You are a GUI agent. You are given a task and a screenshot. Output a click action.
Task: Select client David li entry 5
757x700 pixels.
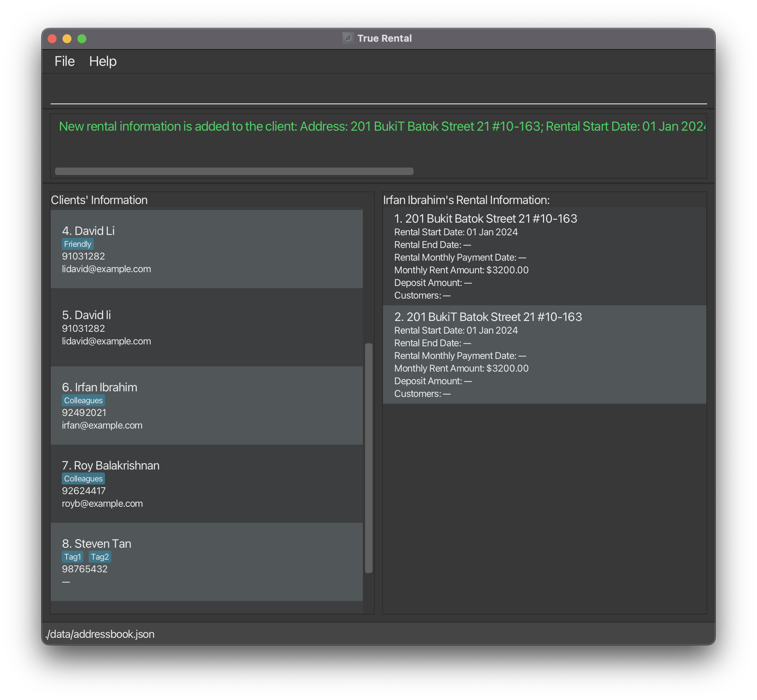207,328
